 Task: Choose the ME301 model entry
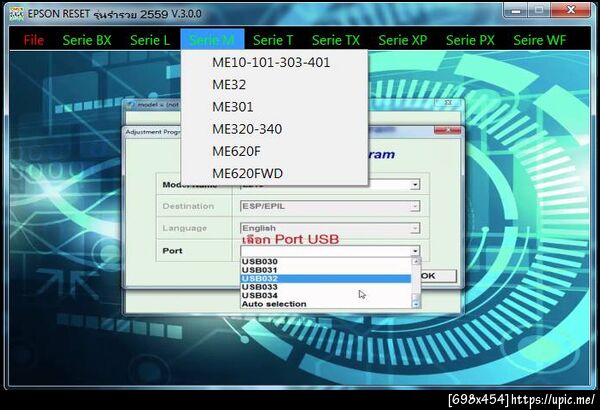pos(274,106)
